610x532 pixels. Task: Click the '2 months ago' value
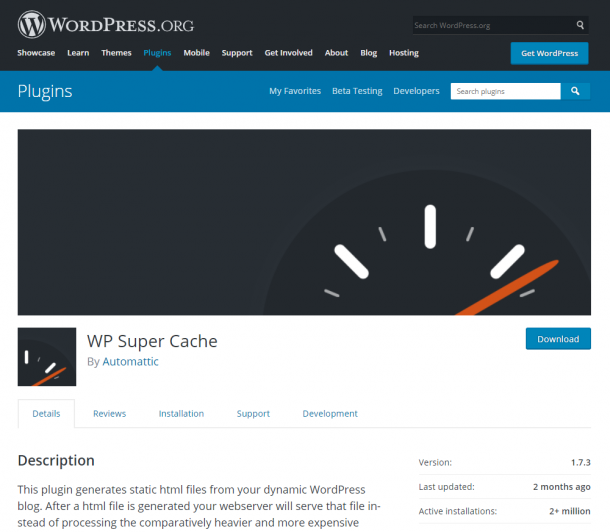[x=562, y=487]
